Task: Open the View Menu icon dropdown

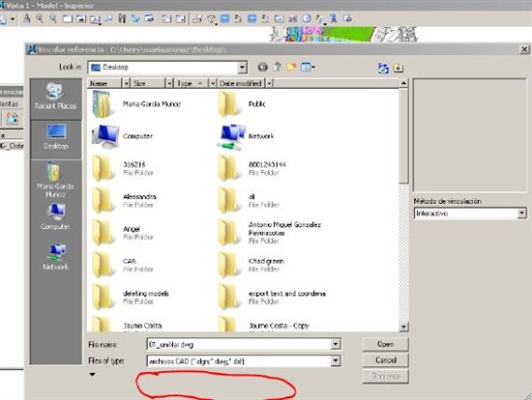Action: 308,67
